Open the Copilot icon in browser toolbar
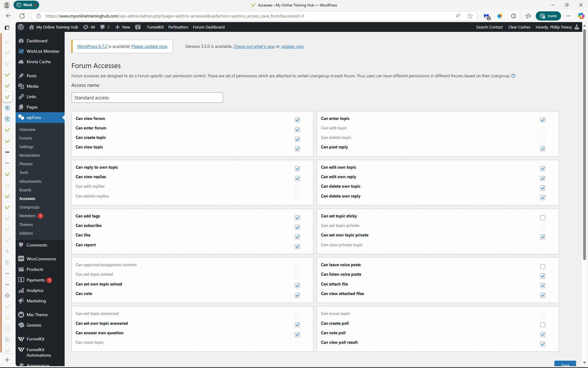The height and width of the screenshot is (368, 588). tap(581, 16)
